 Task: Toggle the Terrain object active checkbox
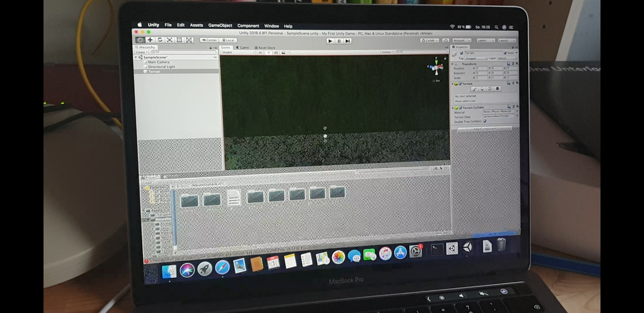pyautogui.click(x=461, y=53)
